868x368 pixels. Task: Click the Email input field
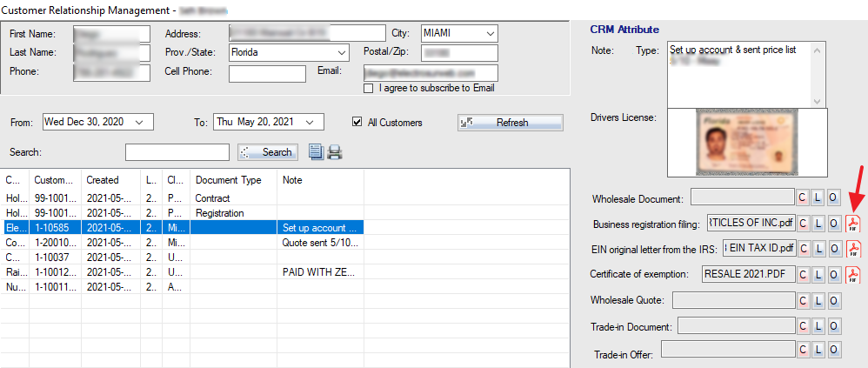(x=431, y=74)
